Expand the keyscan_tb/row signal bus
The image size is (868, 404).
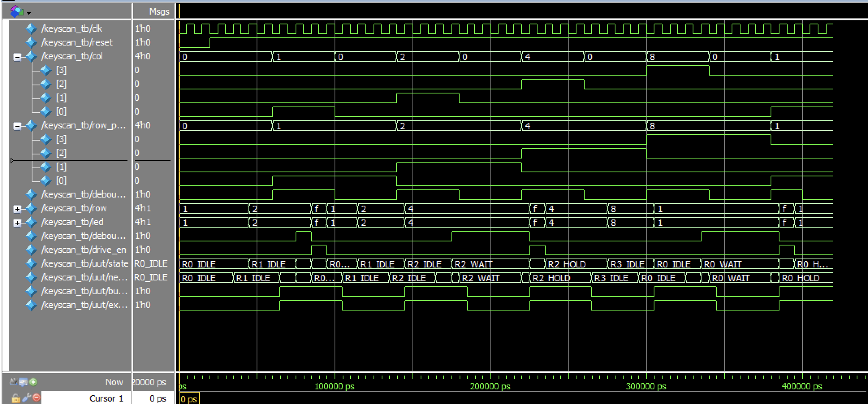pyautogui.click(x=17, y=209)
